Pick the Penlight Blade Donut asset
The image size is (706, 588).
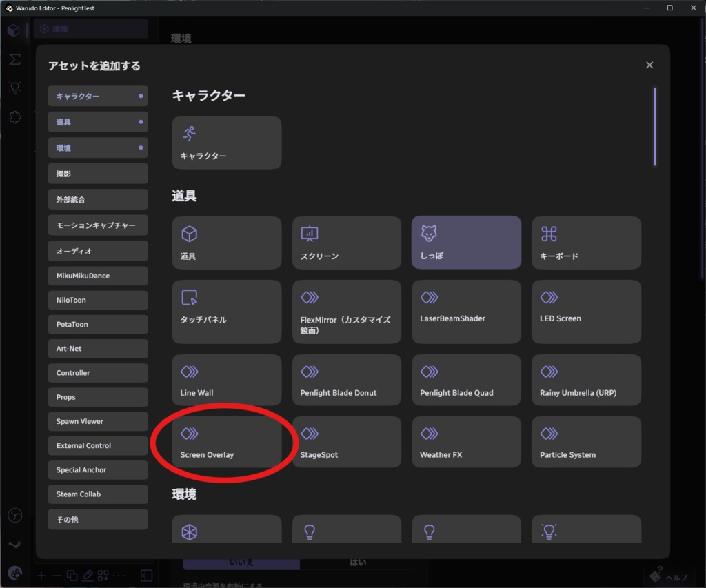346,380
